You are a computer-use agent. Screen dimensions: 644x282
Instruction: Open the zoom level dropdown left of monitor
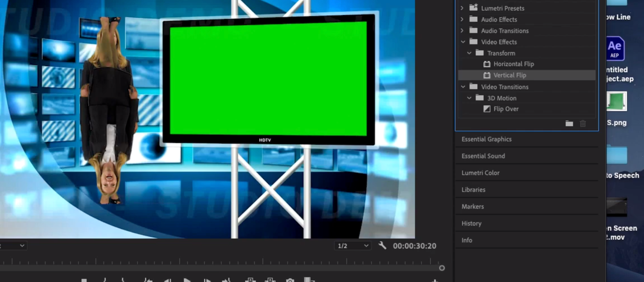13,246
